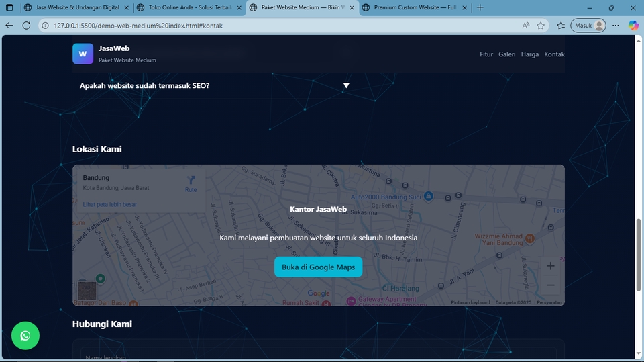Click the satellite layer thumbnail on map
This screenshot has width=644, height=362.
[87, 291]
